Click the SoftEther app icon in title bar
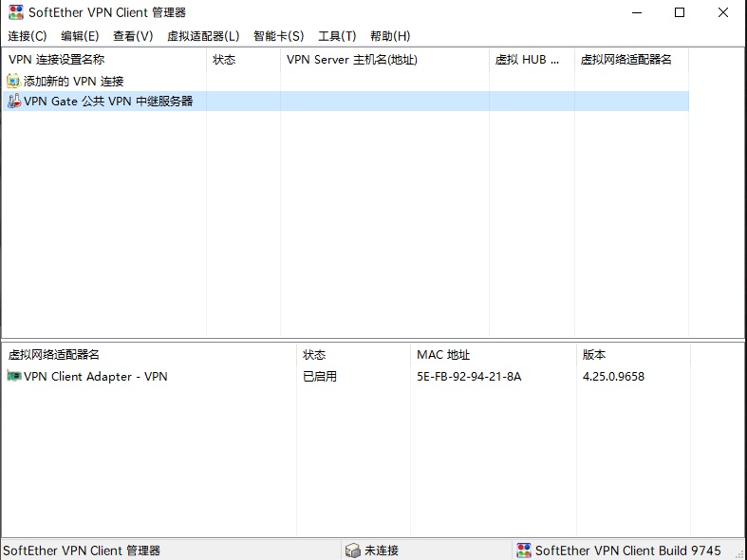This screenshot has height=560, width=747. [x=16, y=12]
